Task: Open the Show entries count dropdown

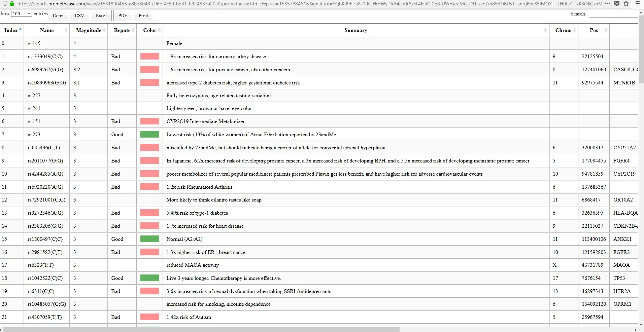Action: click(x=21, y=13)
